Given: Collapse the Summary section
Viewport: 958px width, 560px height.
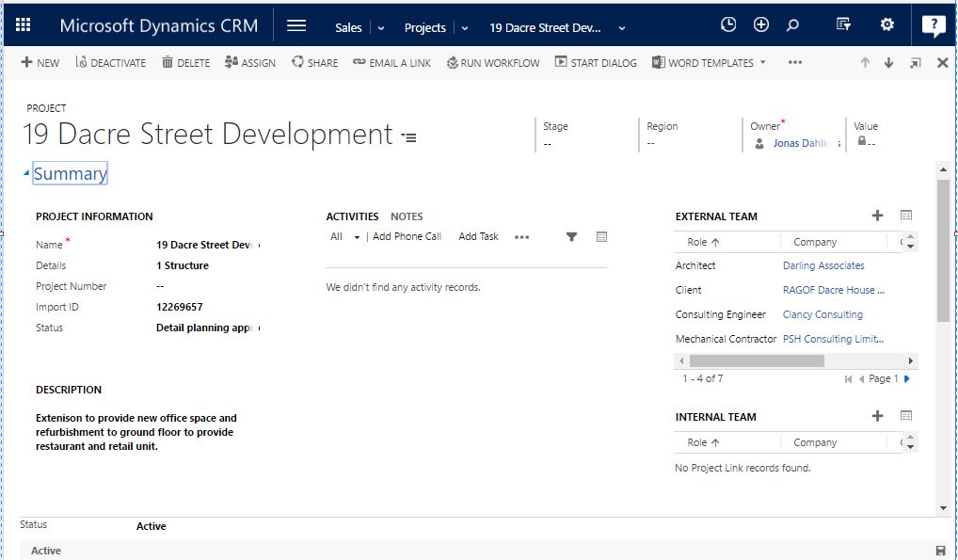Looking at the screenshot, I should click(x=26, y=173).
